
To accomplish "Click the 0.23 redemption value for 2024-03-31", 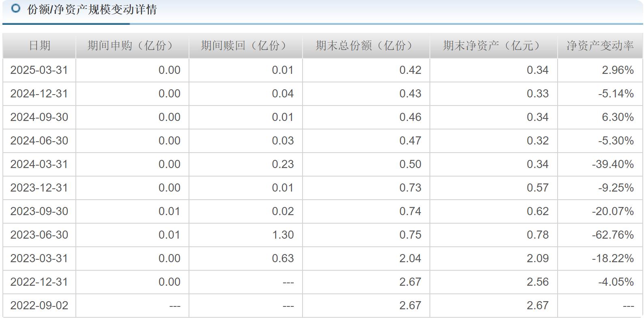I will tap(283, 164).
